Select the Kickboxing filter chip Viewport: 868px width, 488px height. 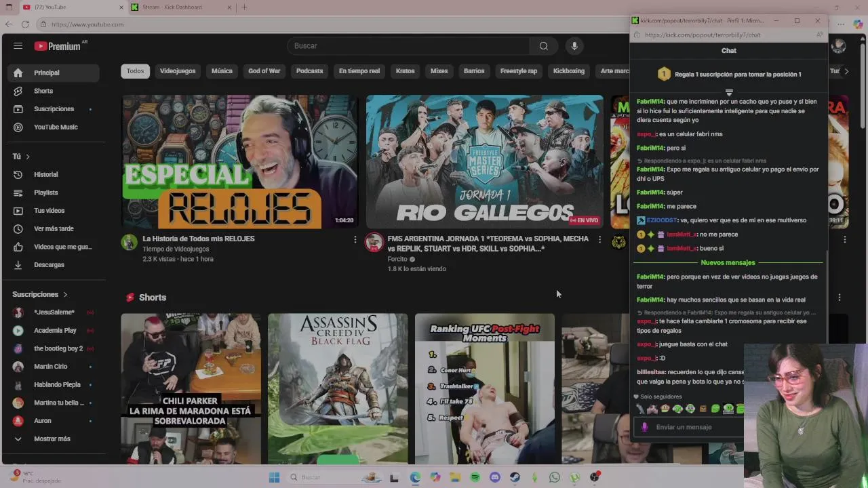click(569, 71)
